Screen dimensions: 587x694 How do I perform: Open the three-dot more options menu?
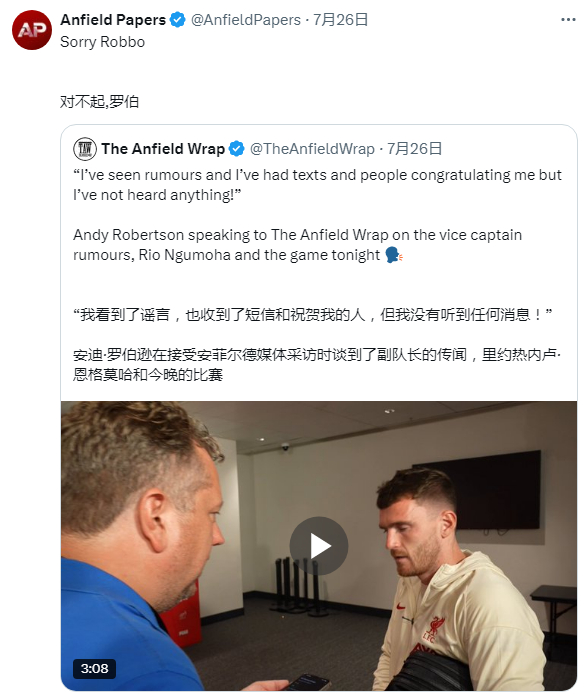(x=568, y=20)
